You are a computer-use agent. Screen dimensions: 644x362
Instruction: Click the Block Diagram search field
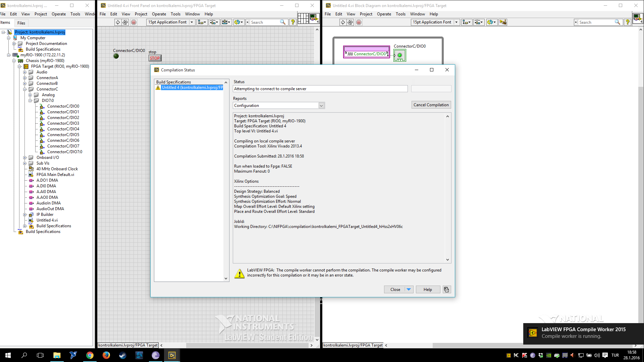[597, 22]
